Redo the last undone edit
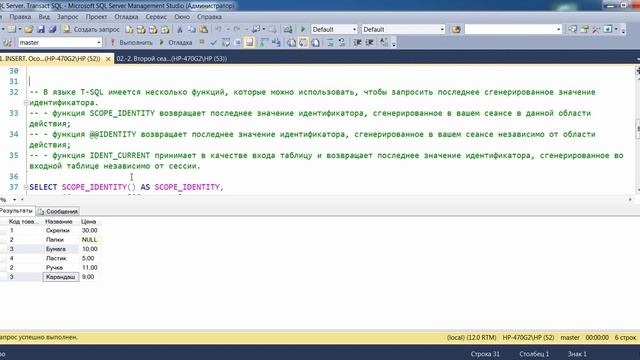Viewport: 640px width, 360px height. 236,29
